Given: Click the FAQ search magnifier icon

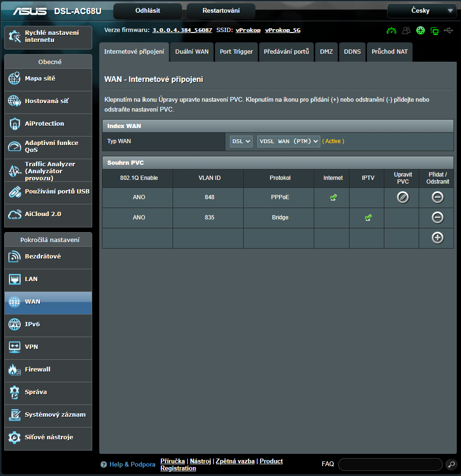Looking at the screenshot, I should [x=451, y=464].
